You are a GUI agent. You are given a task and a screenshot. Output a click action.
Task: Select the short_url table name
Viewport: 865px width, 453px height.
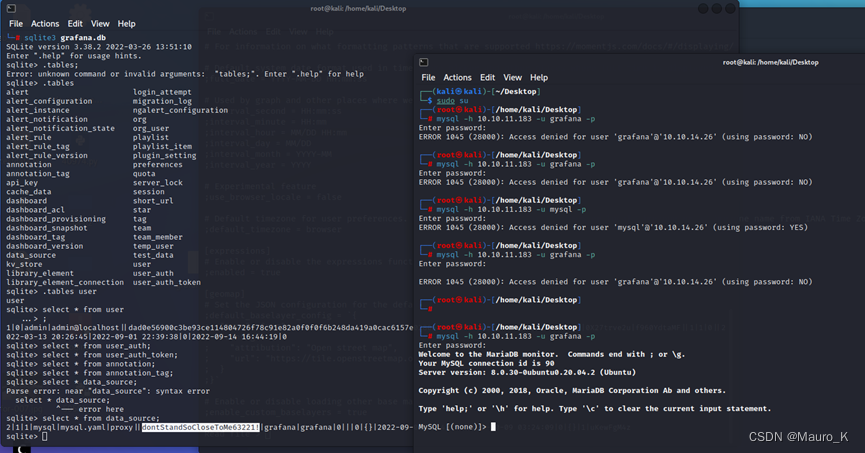point(153,200)
